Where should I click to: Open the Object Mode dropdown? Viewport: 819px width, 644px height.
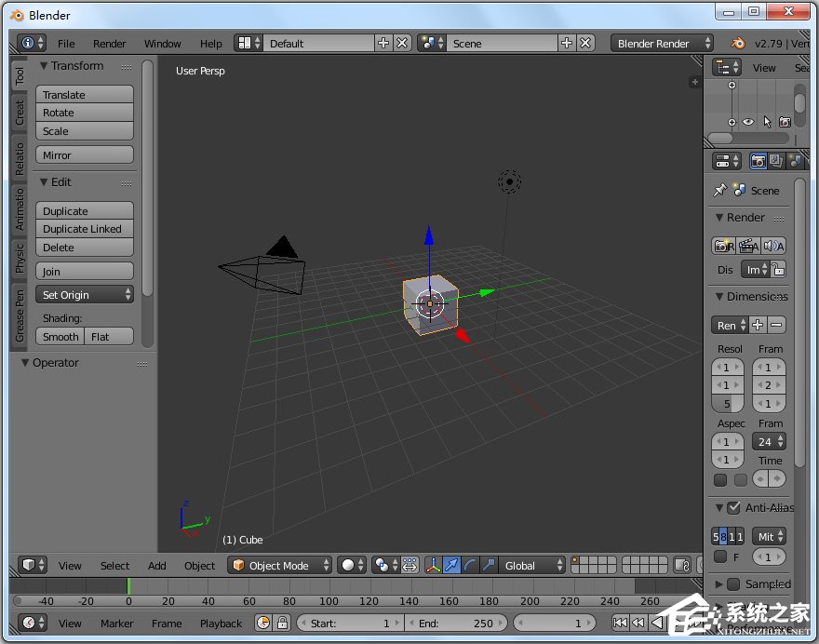click(280, 565)
